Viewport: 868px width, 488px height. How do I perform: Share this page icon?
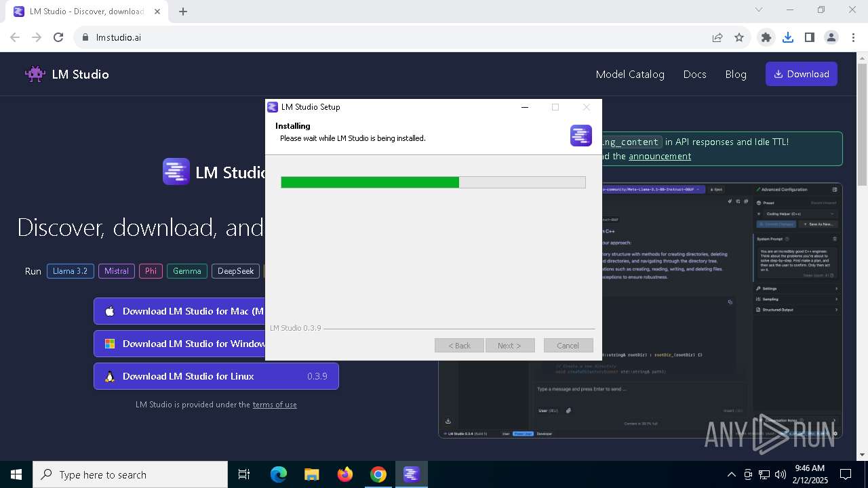pos(717,37)
